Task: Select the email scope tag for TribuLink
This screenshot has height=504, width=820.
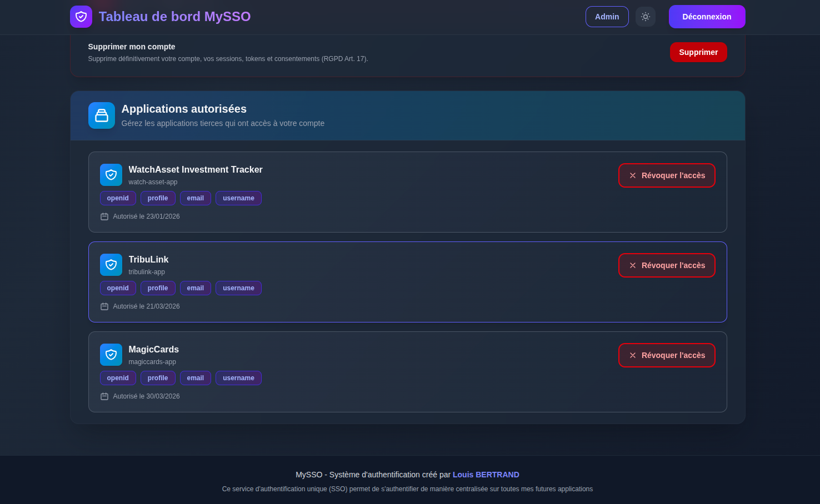Action: pyautogui.click(x=196, y=288)
